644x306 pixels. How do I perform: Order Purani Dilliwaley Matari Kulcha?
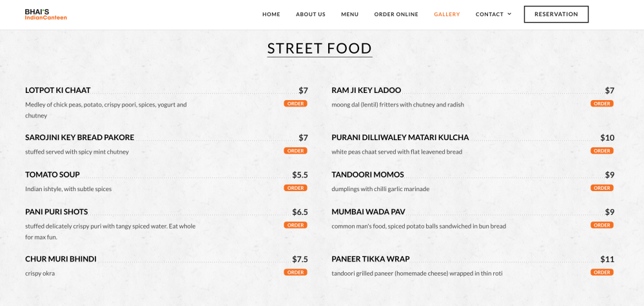[x=602, y=150]
